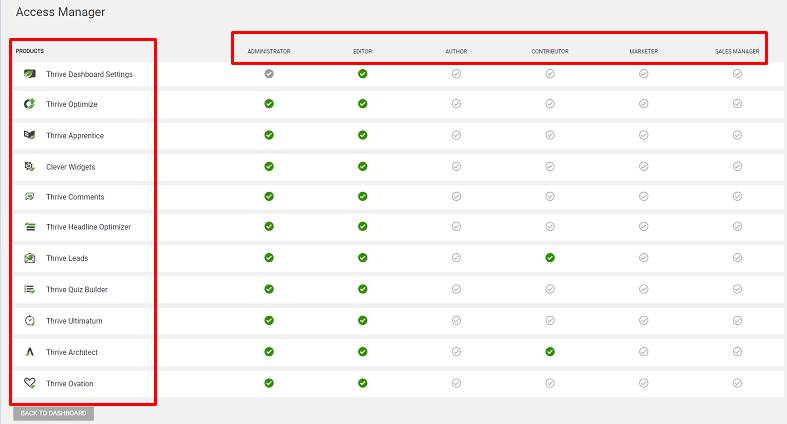Revoke Administrator access to Thrive Comments
Viewport: 787px width, 424px height.
tap(269, 196)
